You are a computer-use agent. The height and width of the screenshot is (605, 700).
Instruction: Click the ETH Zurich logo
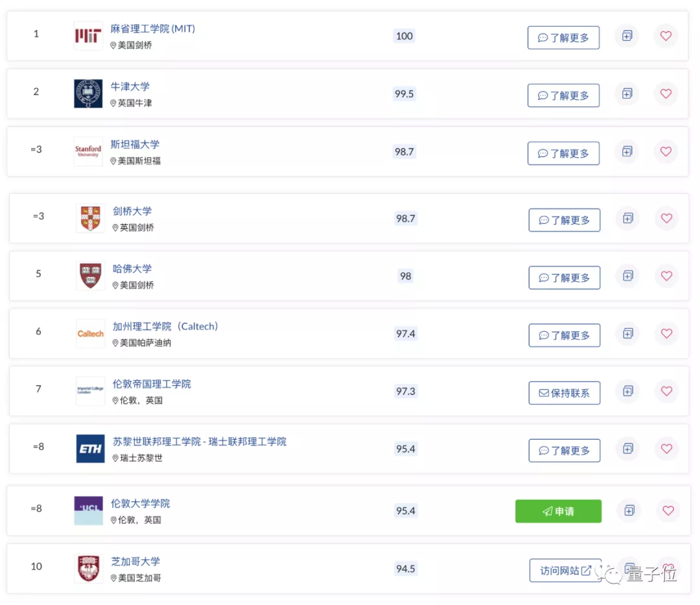coord(90,449)
